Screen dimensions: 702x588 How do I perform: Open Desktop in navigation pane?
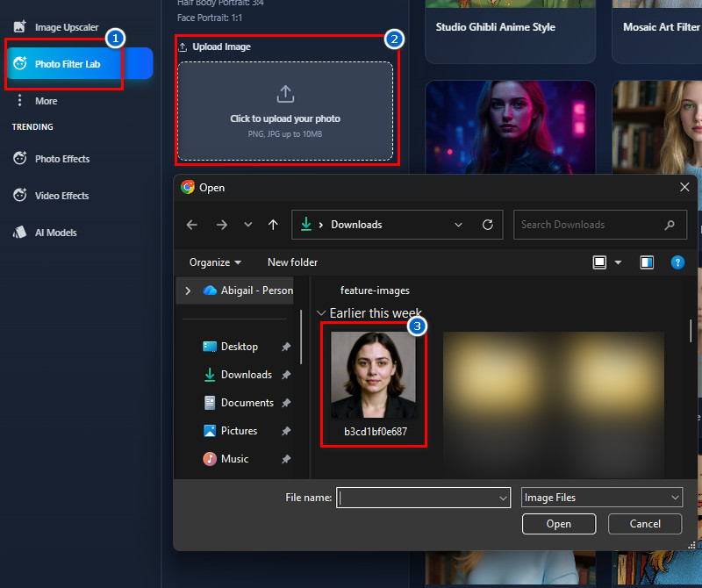point(230,346)
